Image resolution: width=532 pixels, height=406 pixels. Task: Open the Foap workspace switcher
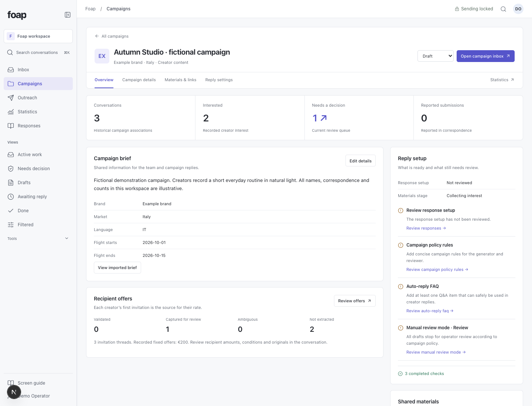(38, 36)
